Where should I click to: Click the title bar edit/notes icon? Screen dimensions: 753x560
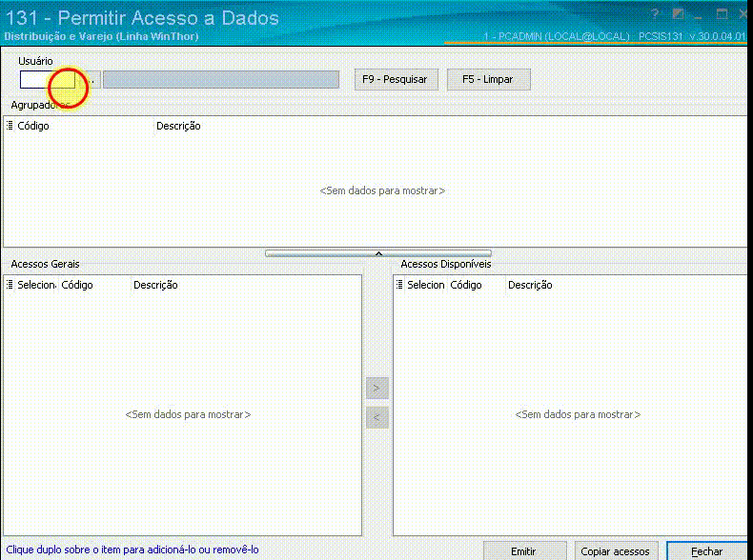pos(678,14)
